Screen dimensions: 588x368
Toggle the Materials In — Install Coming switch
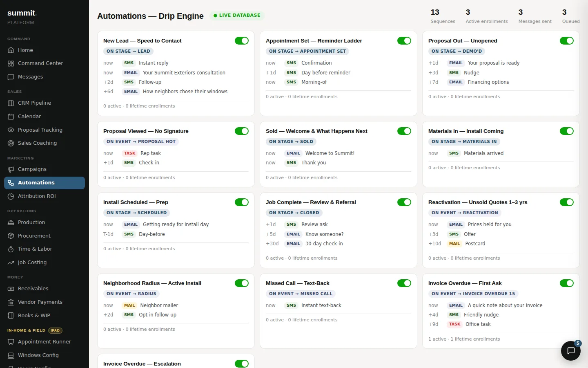coord(567,131)
